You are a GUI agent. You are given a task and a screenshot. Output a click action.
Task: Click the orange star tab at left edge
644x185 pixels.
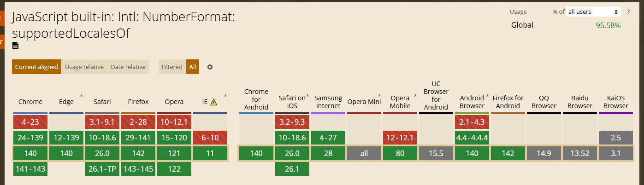1,41
